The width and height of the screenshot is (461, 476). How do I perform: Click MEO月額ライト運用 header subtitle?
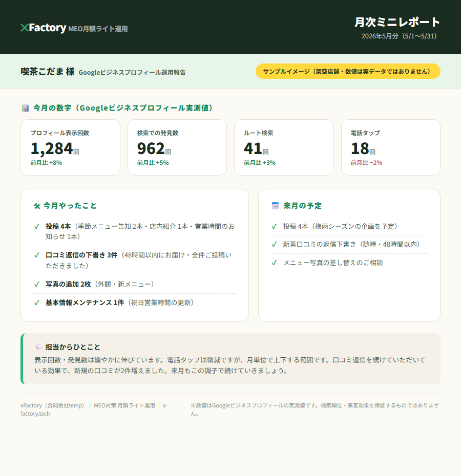coord(98,29)
